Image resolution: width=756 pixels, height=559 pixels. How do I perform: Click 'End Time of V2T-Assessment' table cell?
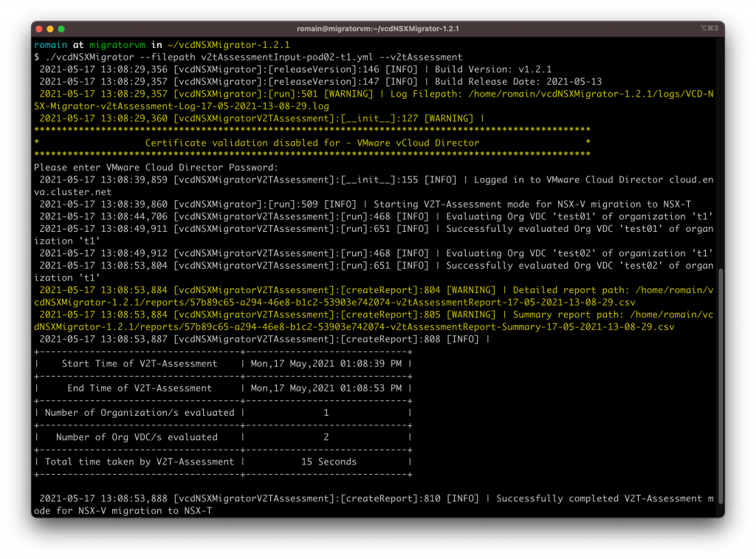point(140,388)
